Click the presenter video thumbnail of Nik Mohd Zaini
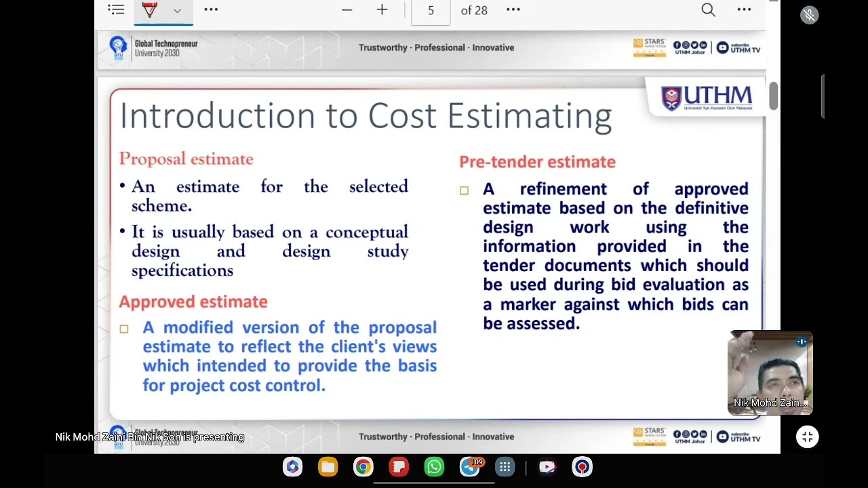This screenshot has height=488, width=868. coord(770,372)
